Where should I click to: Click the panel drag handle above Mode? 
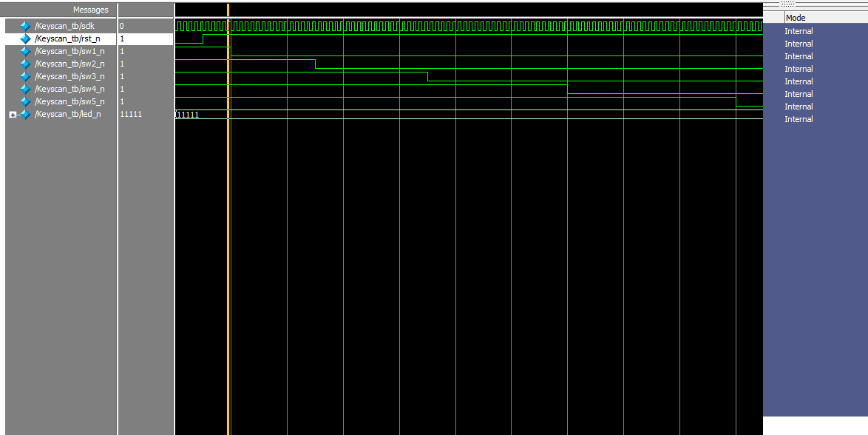tap(787, 4)
